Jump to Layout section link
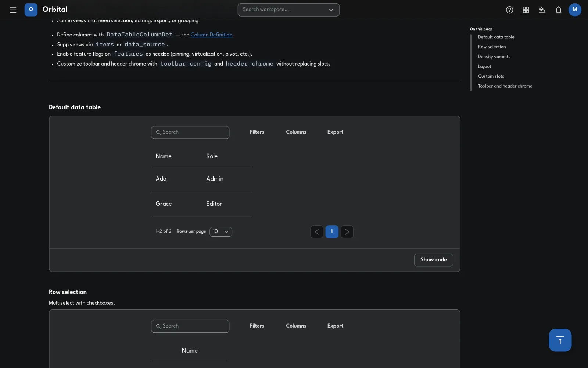Viewport: 588px width, 368px height. (484, 67)
